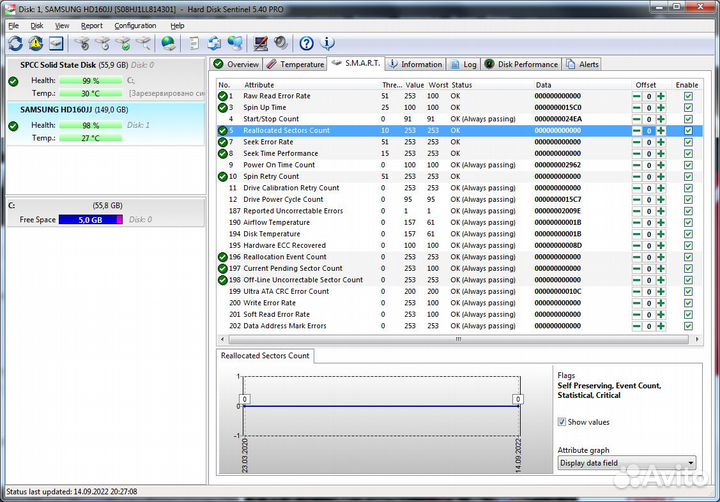Select the Reported Uncorrectable Errors row
Image resolution: width=720 pixels, height=502 pixels.
[459, 211]
